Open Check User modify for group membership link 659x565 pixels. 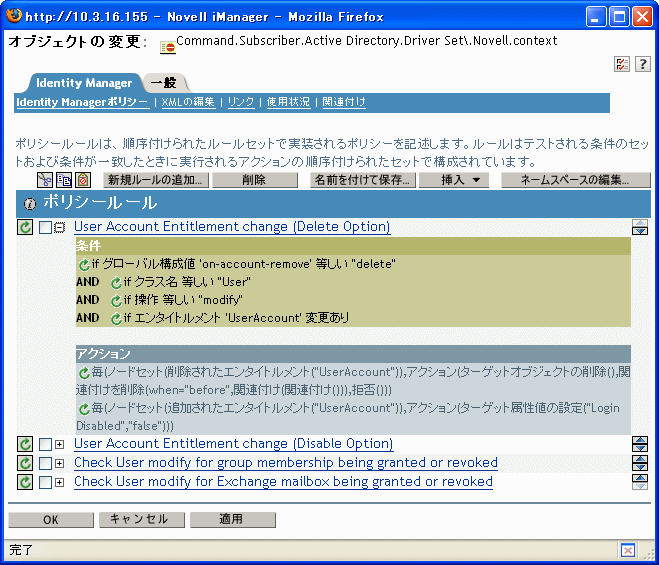click(x=286, y=463)
